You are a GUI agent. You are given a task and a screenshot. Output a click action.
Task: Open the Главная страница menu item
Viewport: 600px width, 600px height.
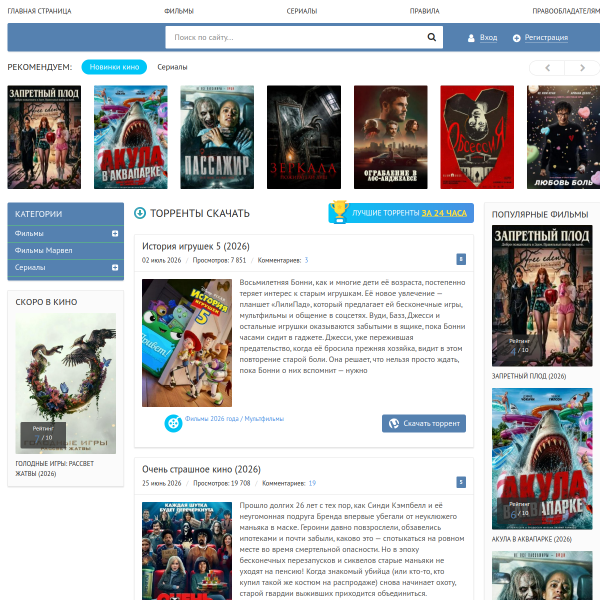(39, 11)
